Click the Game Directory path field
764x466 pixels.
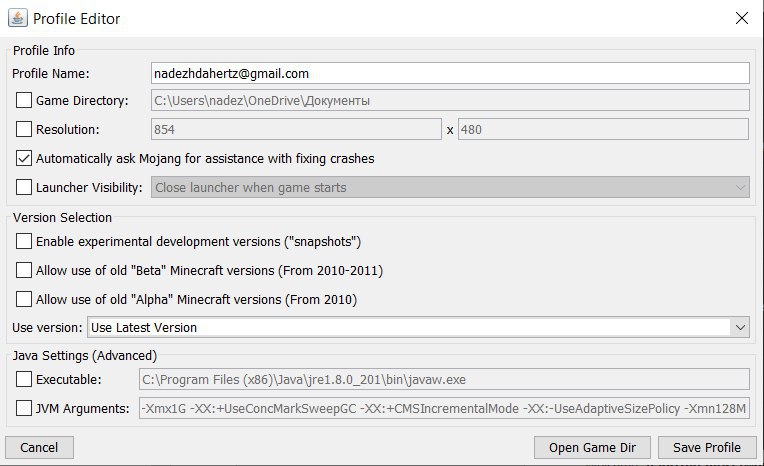pyautogui.click(x=450, y=100)
